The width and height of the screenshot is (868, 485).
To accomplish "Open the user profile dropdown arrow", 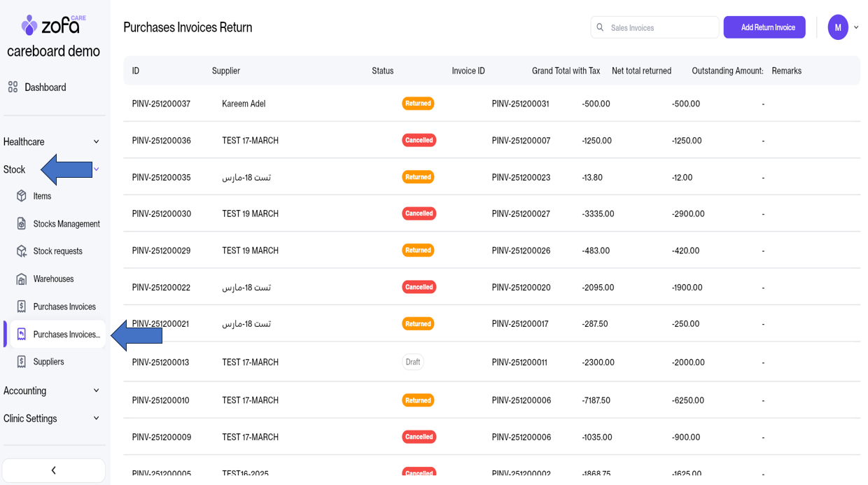I will [x=856, y=28].
